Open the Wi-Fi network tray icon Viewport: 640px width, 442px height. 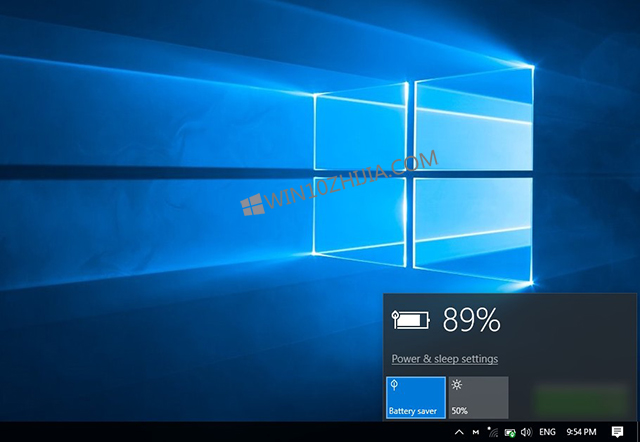tap(493, 432)
